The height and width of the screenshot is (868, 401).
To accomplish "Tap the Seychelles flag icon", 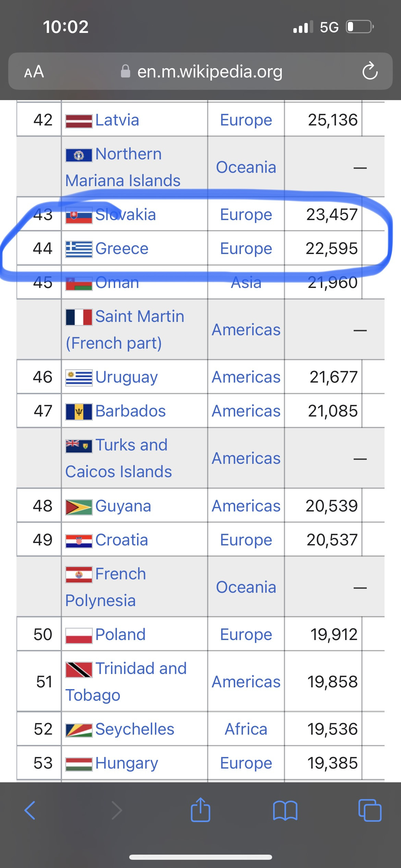I will pos(79,730).
